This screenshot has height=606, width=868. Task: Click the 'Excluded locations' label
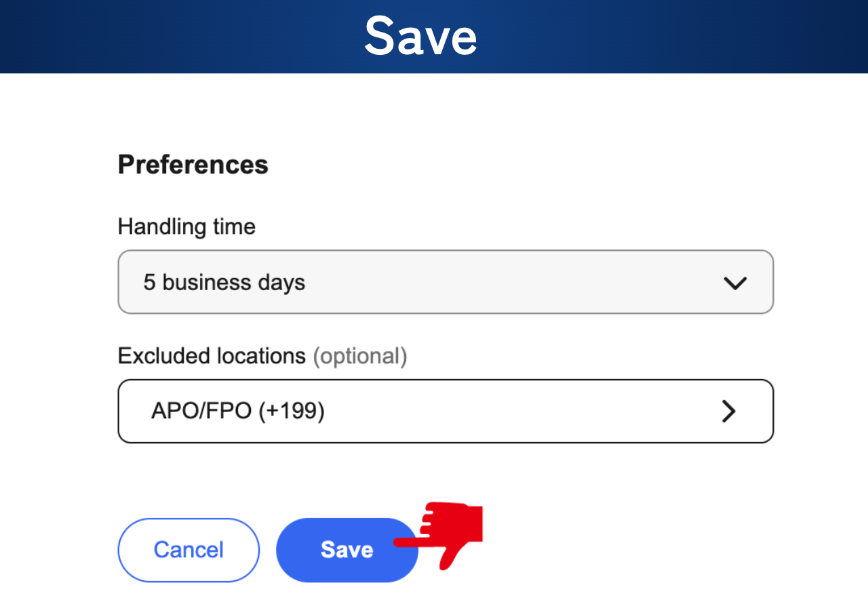pos(212,356)
